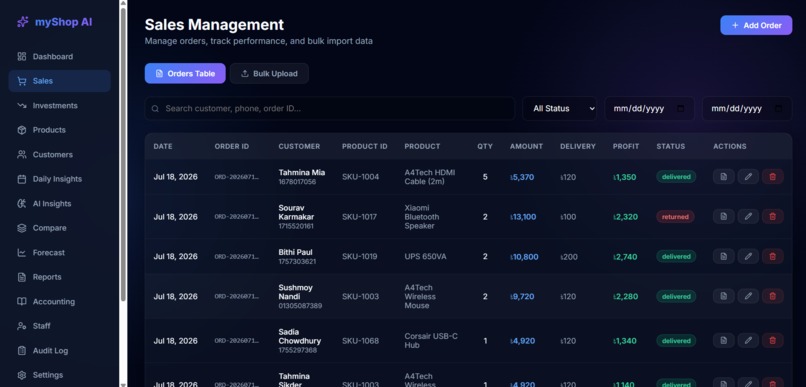The height and width of the screenshot is (387, 806).
Task: Click product UPS 650VA
Action: click(x=426, y=256)
